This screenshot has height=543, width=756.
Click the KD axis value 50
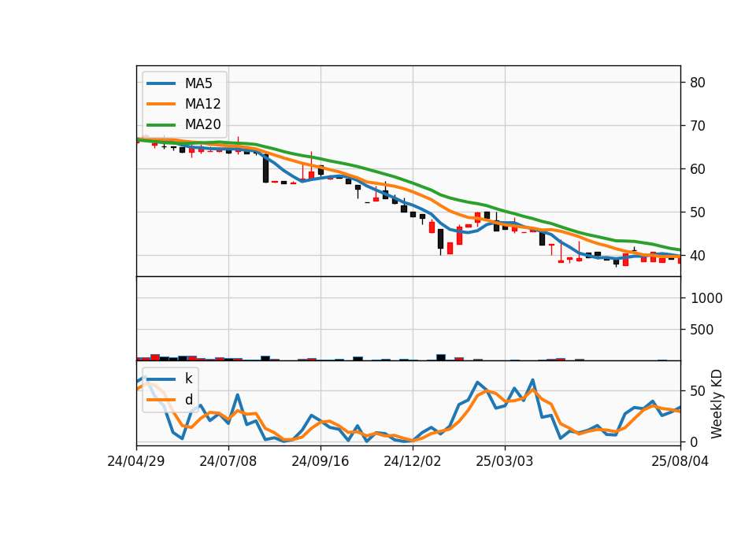[698, 391]
